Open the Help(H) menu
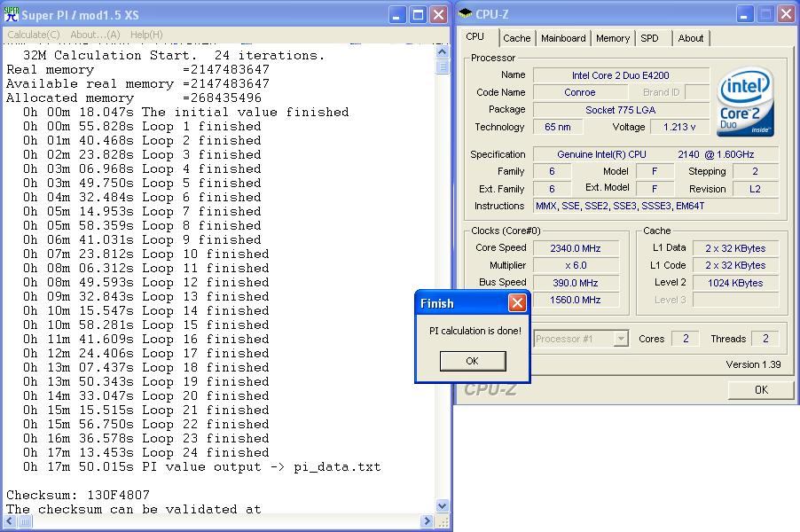This screenshot has height=532, width=800. point(146,35)
